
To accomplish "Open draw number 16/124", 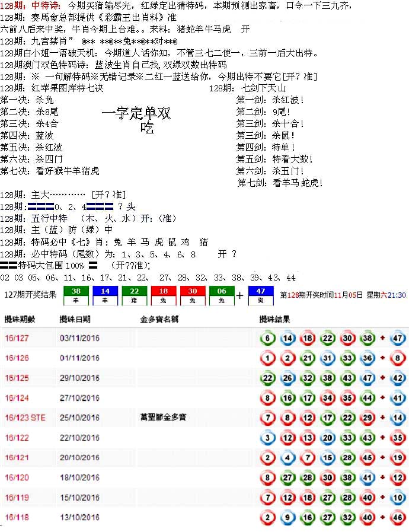I will click(x=17, y=398).
